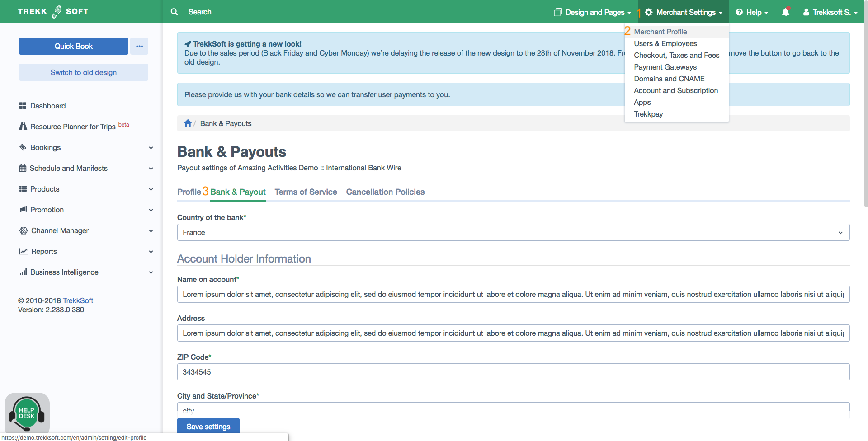Open the Quick Book more options button
Screen dimensions: 868x441
click(139, 46)
